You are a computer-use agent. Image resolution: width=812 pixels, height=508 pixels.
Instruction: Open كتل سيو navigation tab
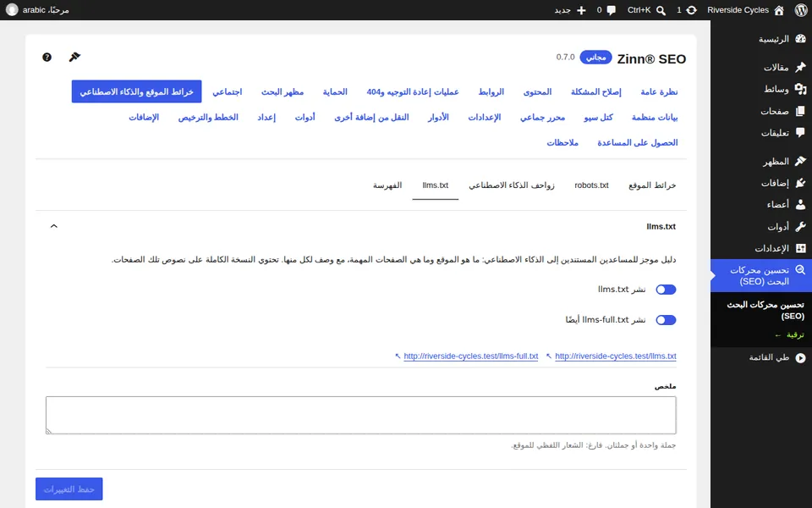pyautogui.click(x=598, y=117)
